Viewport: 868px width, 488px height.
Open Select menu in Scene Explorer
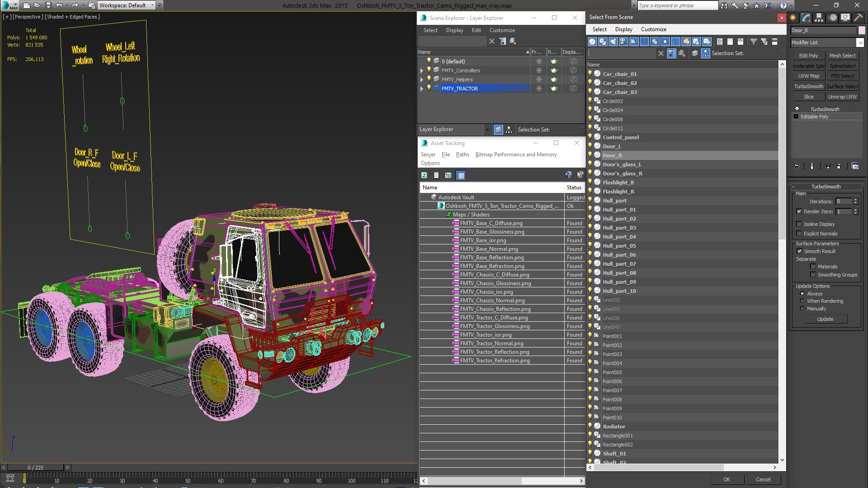(x=430, y=30)
